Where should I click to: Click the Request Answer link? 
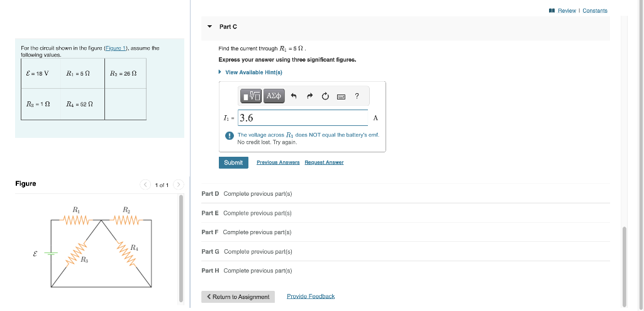coord(324,162)
